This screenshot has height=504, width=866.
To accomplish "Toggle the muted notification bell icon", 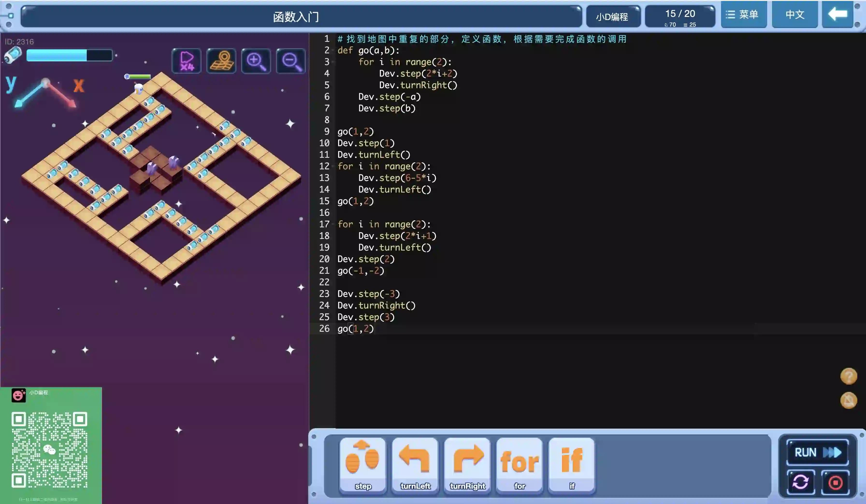I will coord(848,400).
